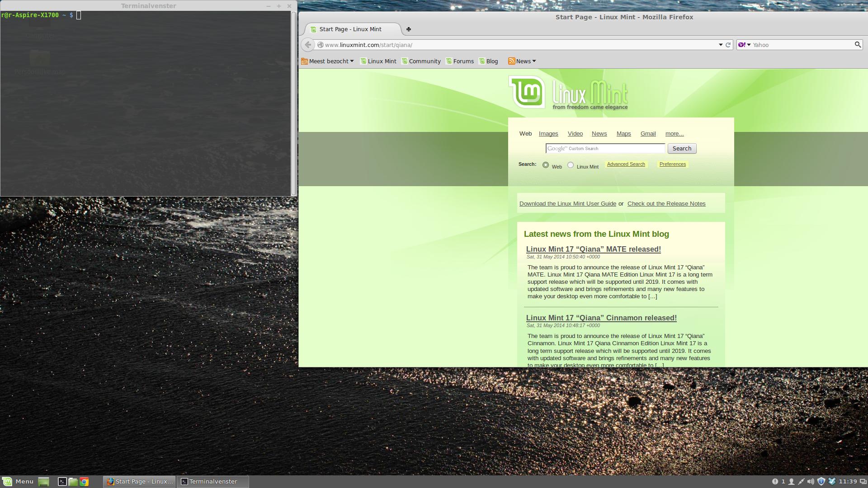The width and height of the screenshot is (868, 488).
Task: Reload the page in Firefox
Action: coord(728,45)
